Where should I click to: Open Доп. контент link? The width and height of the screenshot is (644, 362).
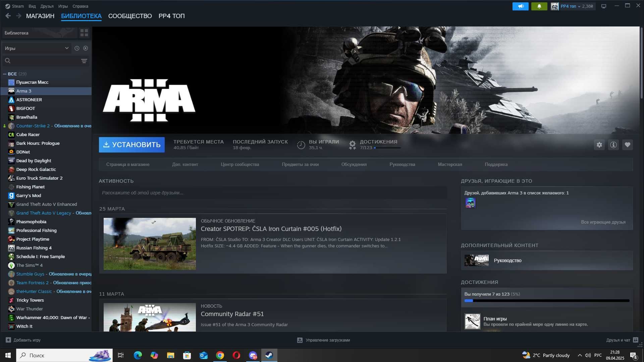(x=185, y=164)
